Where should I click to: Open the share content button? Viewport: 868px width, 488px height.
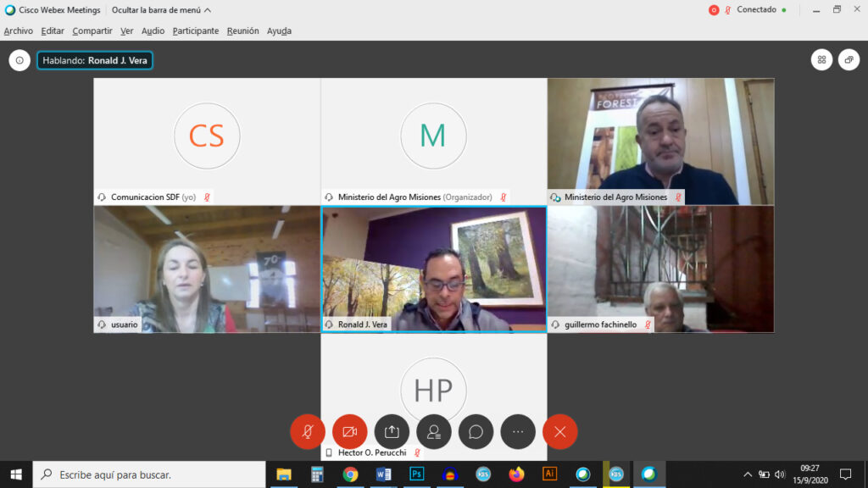point(392,431)
